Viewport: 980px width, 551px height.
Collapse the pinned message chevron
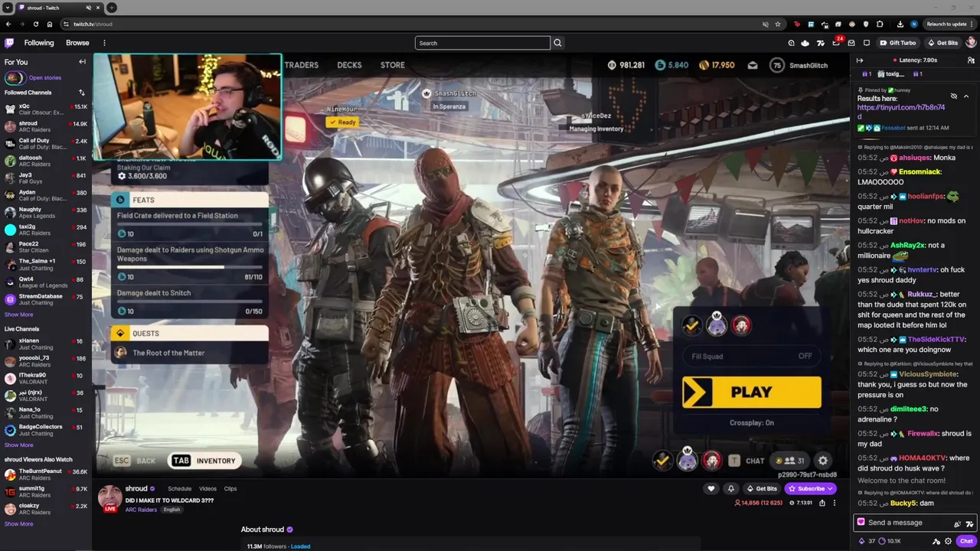coord(966,96)
